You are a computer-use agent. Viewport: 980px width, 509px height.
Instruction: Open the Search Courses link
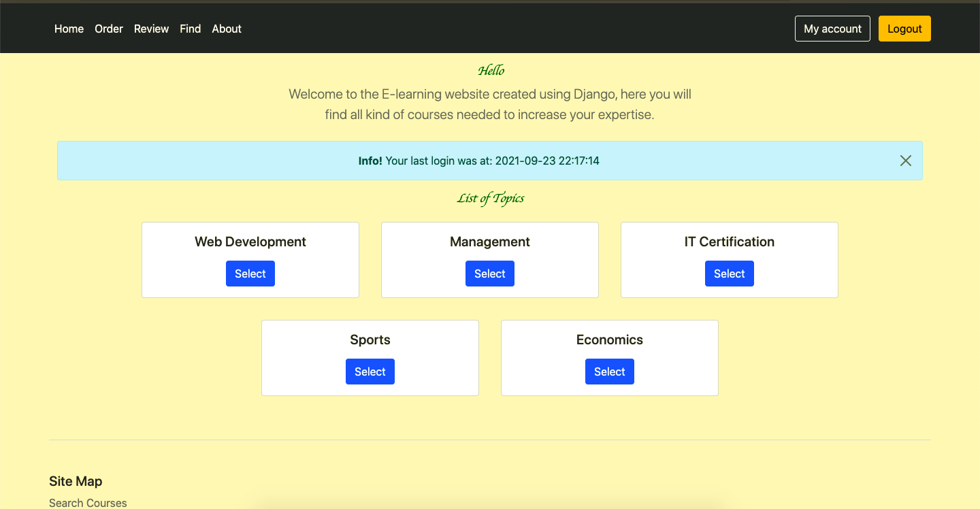tap(88, 503)
